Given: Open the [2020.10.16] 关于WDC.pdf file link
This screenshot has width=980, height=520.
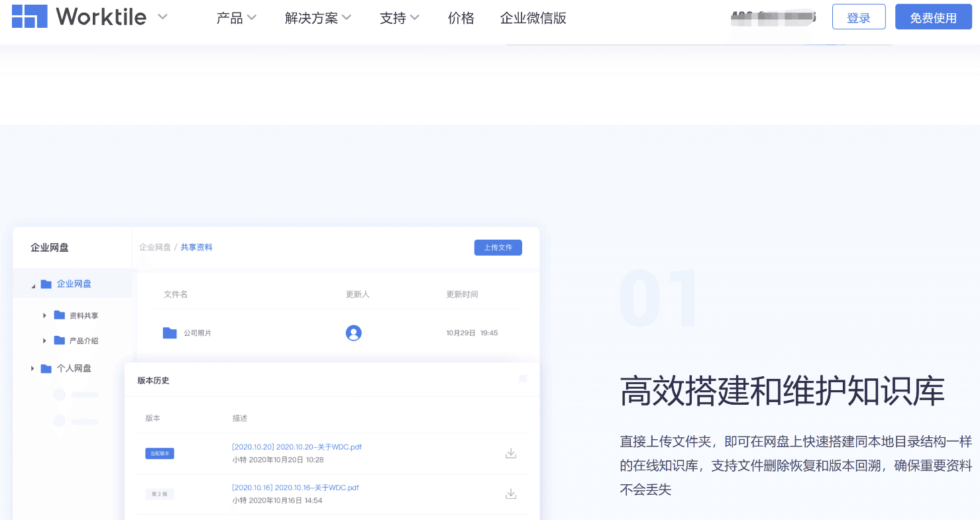Looking at the screenshot, I should pyautogui.click(x=296, y=488).
